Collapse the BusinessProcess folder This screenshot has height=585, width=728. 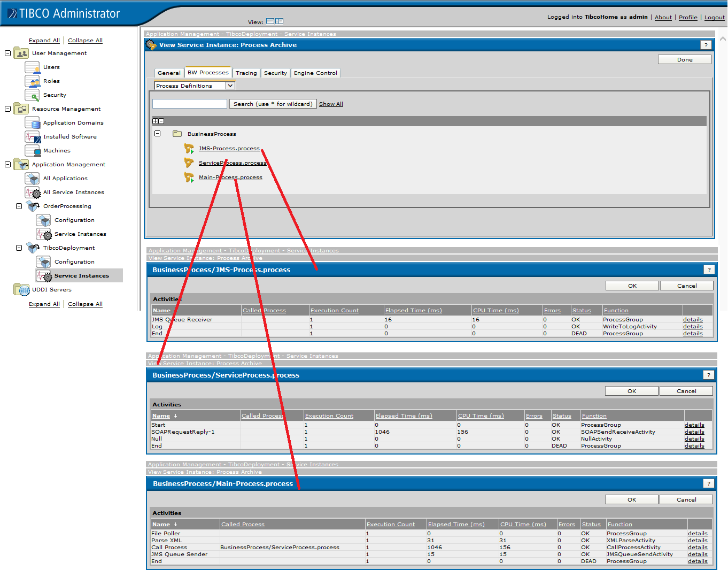[157, 133]
